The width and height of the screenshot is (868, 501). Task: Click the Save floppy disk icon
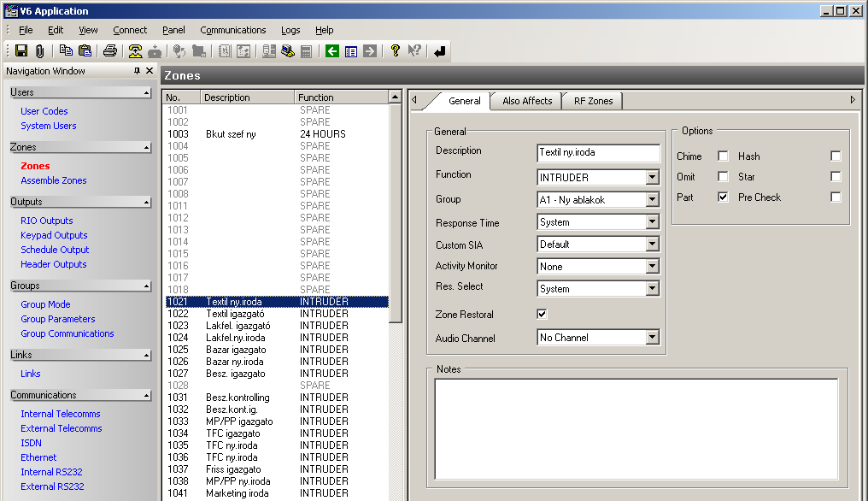coord(21,51)
